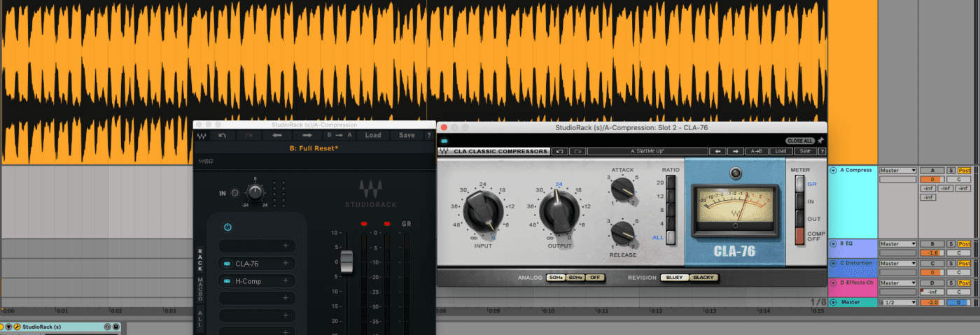Click the CLA-76 RELEASE knob
The height and width of the screenshot is (335, 980).
click(622, 233)
